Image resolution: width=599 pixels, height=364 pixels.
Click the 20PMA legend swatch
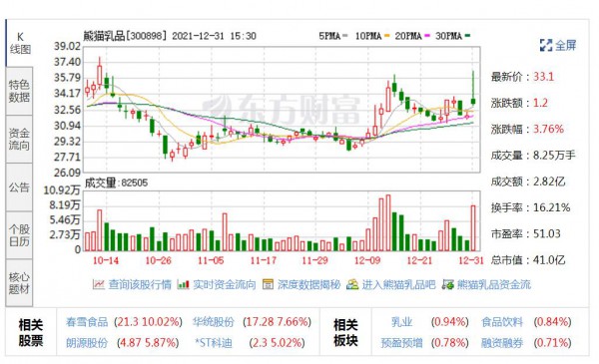pyautogui.click(x=427, y=36)
